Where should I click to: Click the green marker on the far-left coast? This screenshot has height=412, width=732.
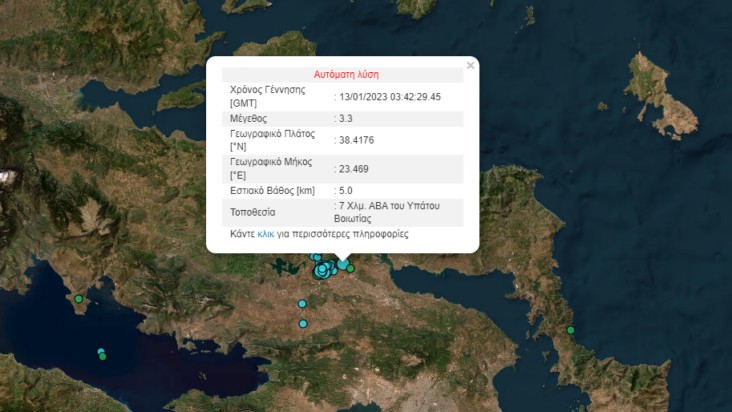[x=79, y=299]
